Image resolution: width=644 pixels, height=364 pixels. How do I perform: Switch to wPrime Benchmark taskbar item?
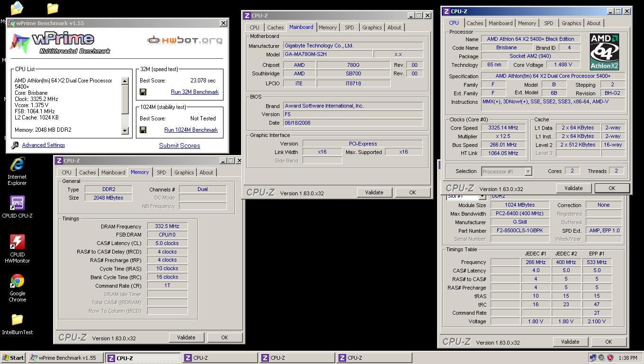click(65, 358)
